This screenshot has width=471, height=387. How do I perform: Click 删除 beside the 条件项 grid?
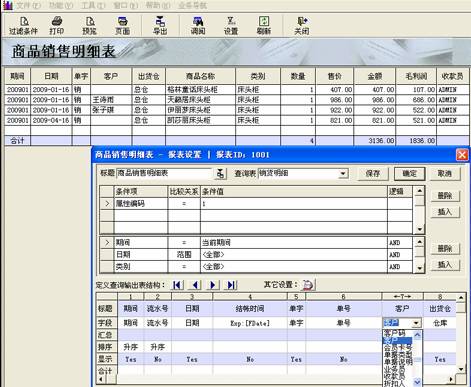445,196
